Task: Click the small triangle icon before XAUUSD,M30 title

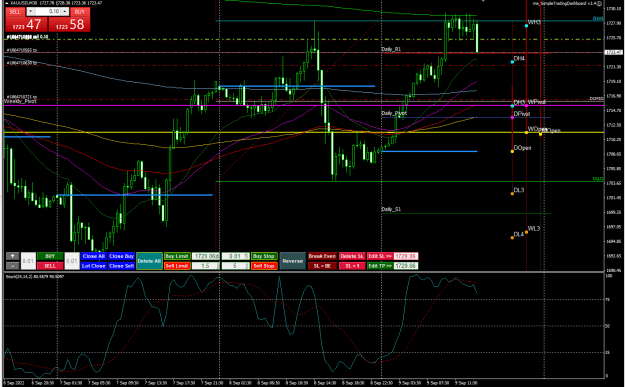Action: pyautogui.click(x=8, y=3)
